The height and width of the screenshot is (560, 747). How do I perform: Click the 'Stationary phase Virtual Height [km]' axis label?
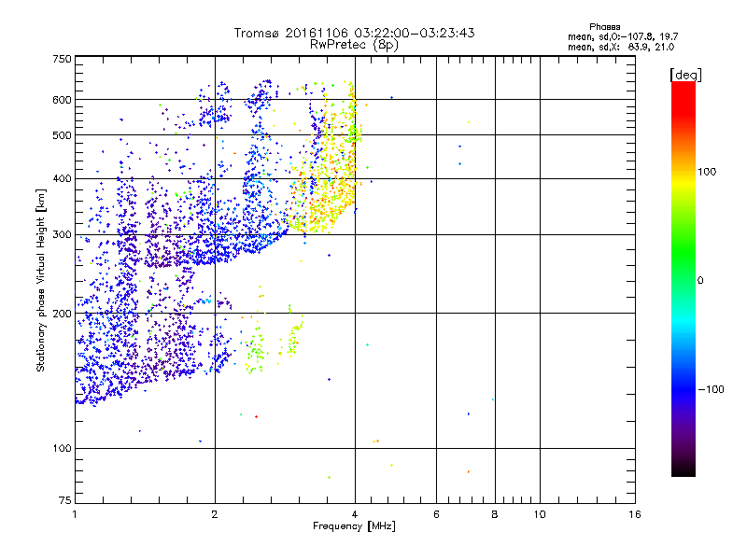[x=41, y=281]
